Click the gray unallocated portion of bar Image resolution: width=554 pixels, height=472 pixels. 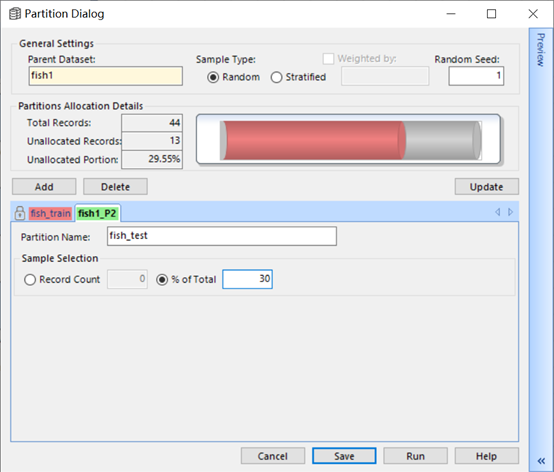tap(441, 140)
